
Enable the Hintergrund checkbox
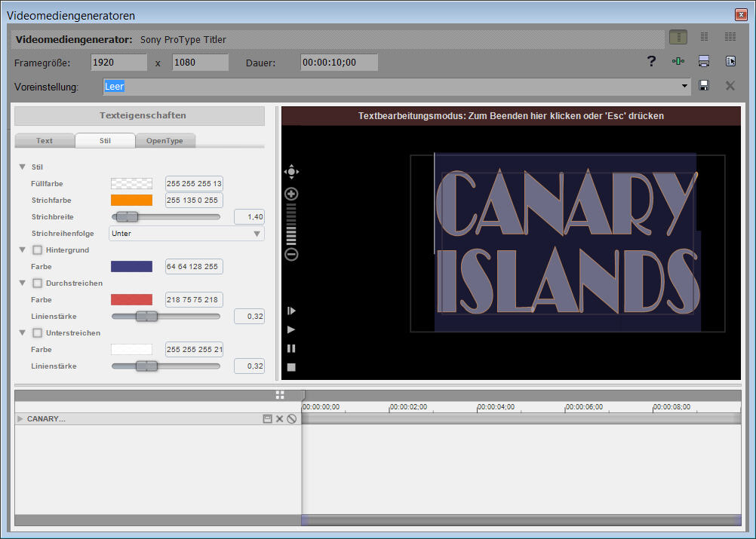38,250
